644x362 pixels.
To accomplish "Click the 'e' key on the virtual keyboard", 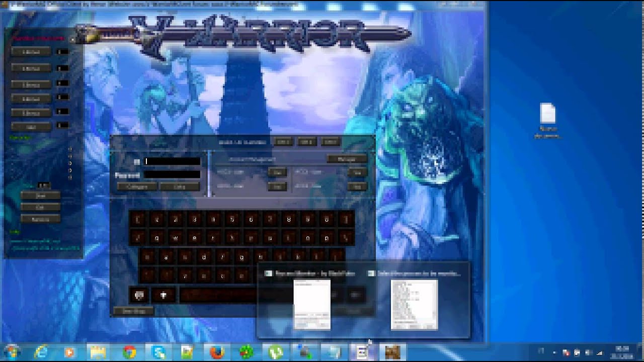I will click(195, 238).
